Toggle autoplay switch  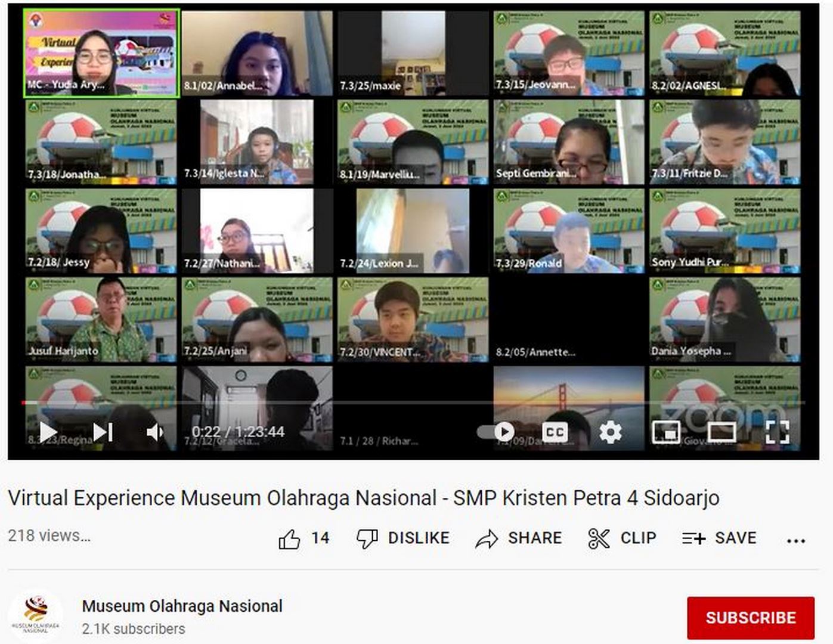pyautogui.click(x=496, y=432)
